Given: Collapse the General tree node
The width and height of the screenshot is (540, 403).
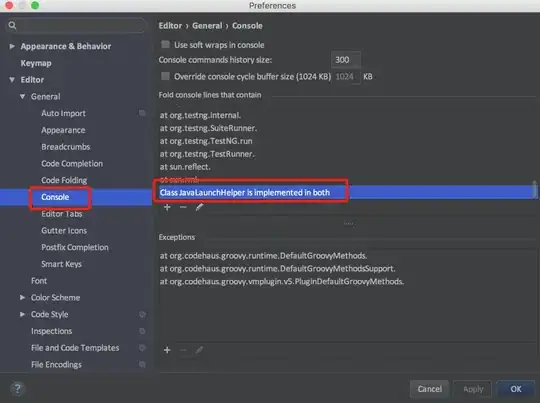Looking at the screenshot, I should point(22,96).
